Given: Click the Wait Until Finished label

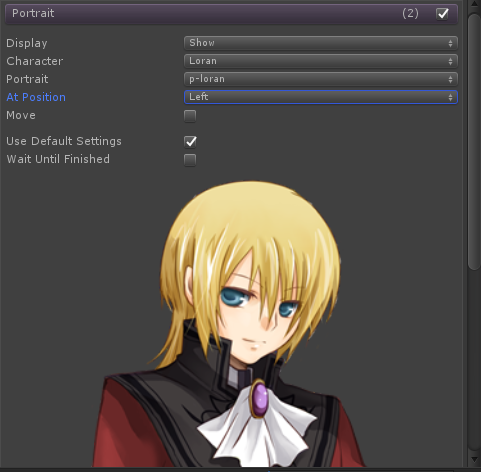Looking at the screenshot, I should (58, 159).
